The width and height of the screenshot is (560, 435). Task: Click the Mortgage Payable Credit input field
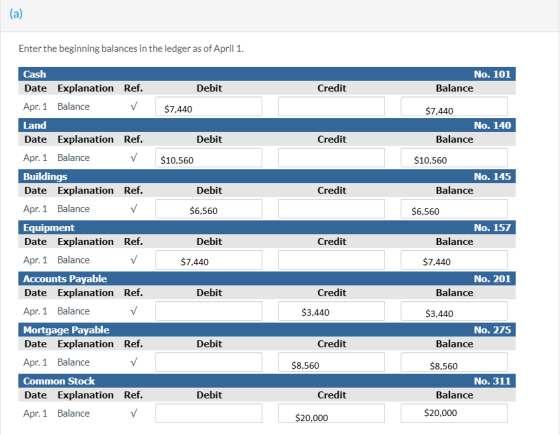[331, 362]
